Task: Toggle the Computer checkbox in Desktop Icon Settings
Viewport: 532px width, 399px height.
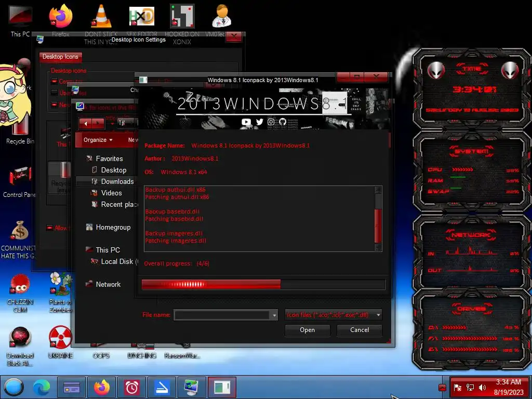Action: [x=54, y=81]
